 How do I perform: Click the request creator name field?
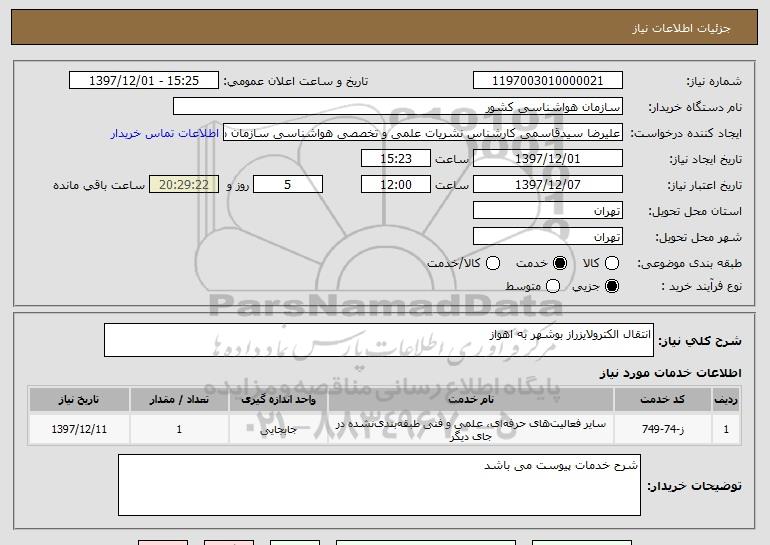pos(423,133)
